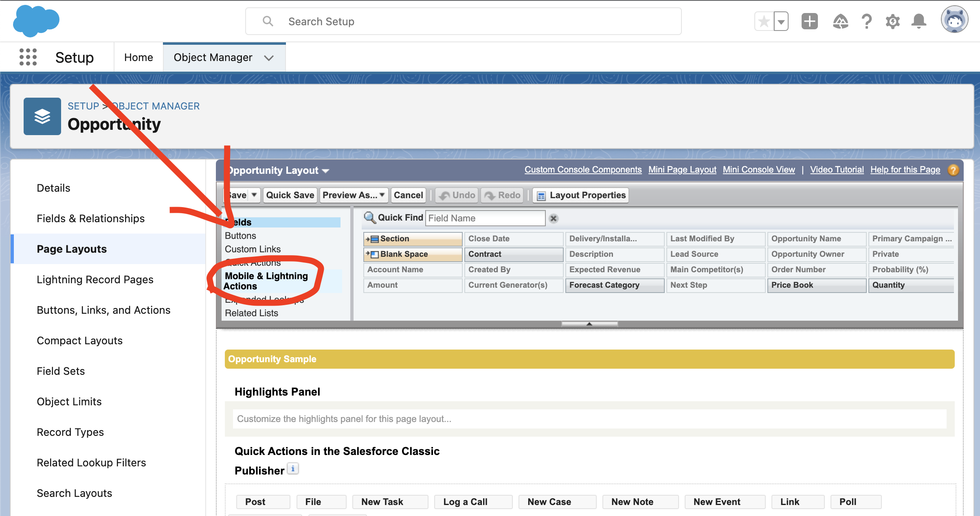Open the Video Tutorial link
Screen dimensions: 980x516
click(837, 170)
